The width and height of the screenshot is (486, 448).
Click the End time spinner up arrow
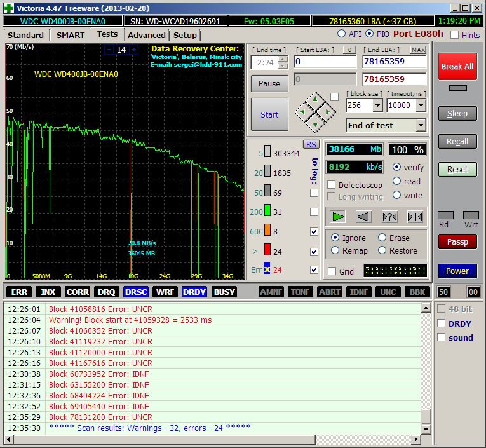tap(283, 60)
